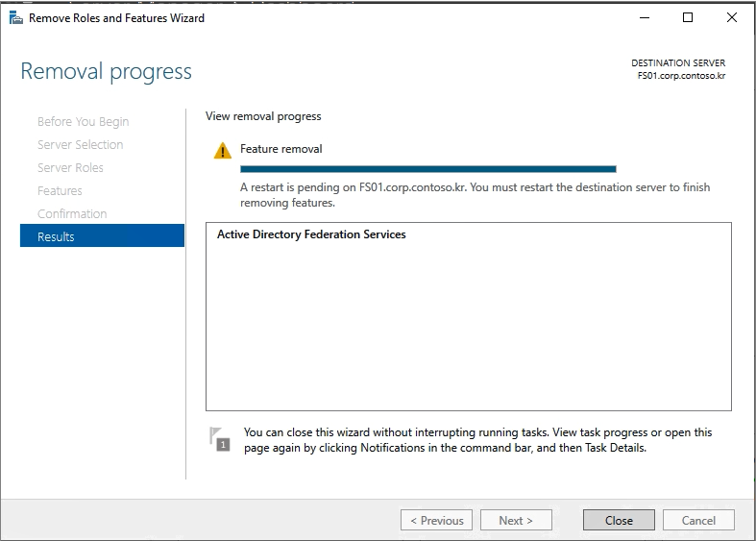Image resolution: width=756 pixels, height=541 pixels.
Task: Select Features step in sidebar
Action: point(60,191)
